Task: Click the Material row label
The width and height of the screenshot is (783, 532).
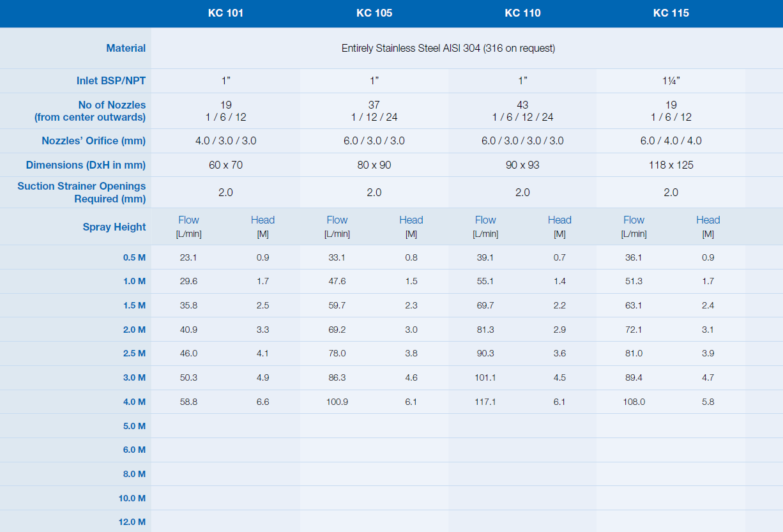Action: pyautogui.click(x=126, y=48)
